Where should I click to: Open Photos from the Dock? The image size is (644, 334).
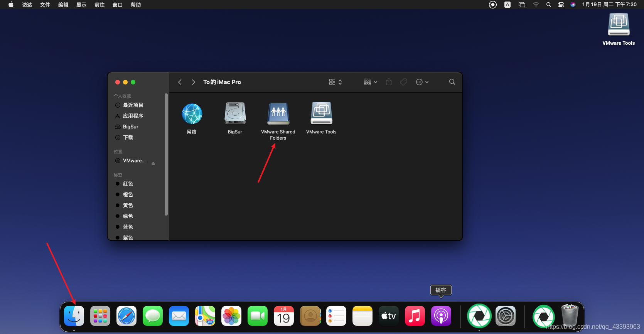coord(231,316)
